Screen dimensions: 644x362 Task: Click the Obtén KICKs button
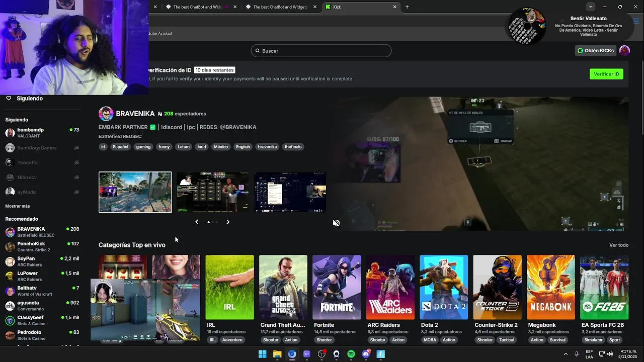(x=595, y=51)
